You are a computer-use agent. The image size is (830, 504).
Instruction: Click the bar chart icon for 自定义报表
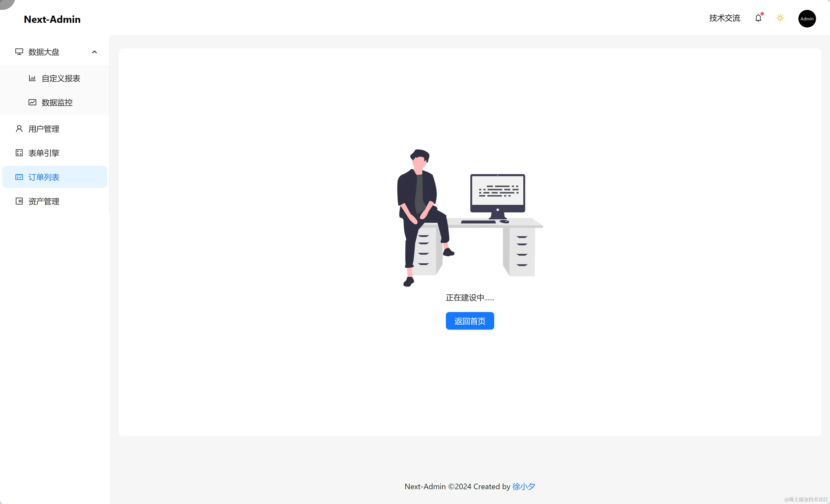32,78
